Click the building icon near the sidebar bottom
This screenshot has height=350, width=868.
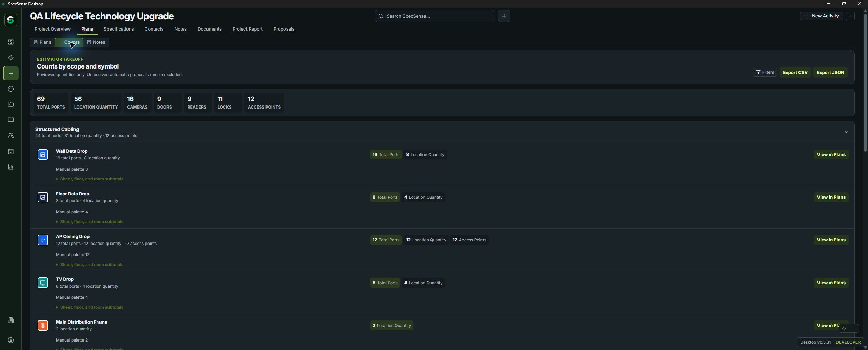pyautogui.click(x=11, y=320)
